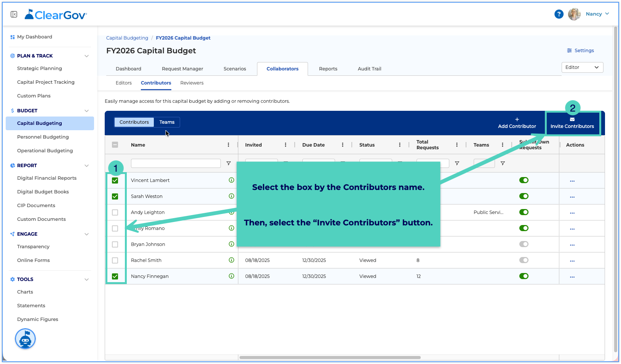This screenshot has width=621, height=364.
Task: Open the help question mark icon
Action: point(559,14)
